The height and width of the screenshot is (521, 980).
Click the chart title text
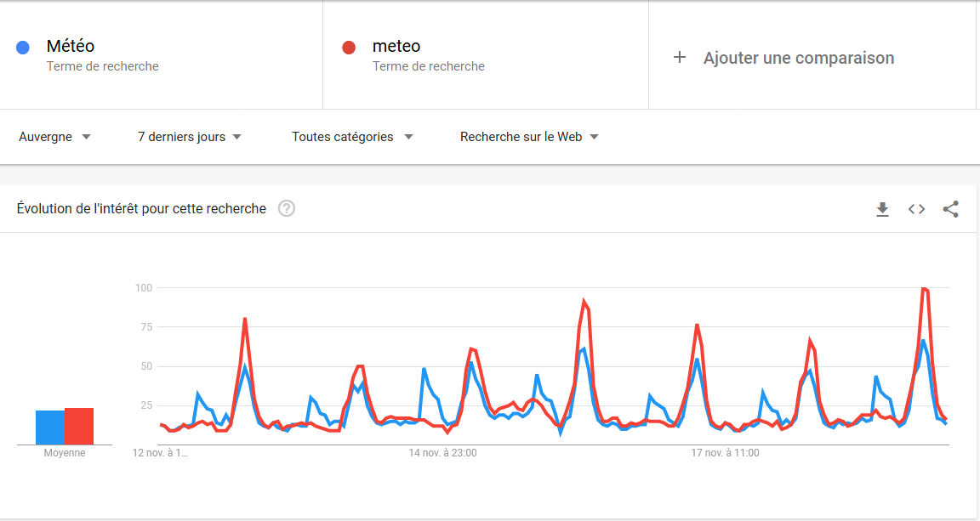[x=141, y=208]
